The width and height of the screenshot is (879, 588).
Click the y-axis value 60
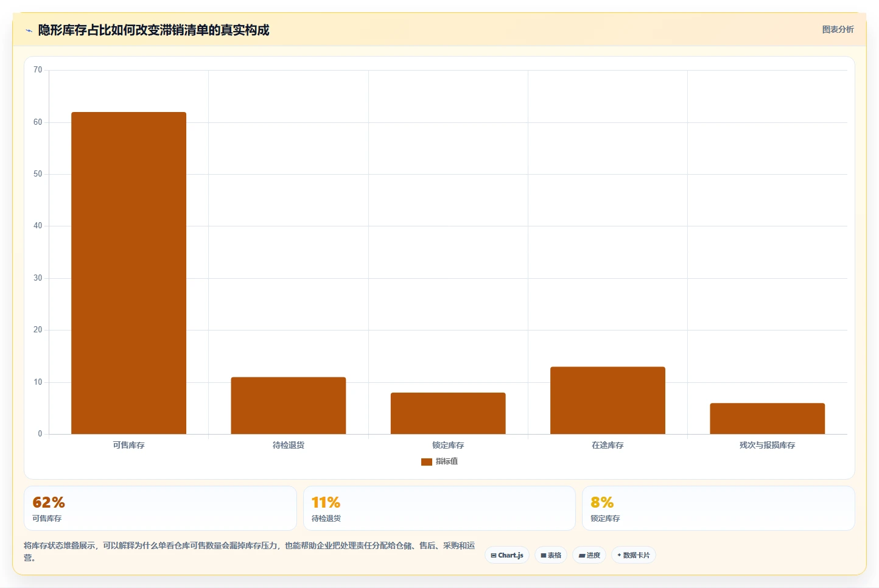(38, 122)
